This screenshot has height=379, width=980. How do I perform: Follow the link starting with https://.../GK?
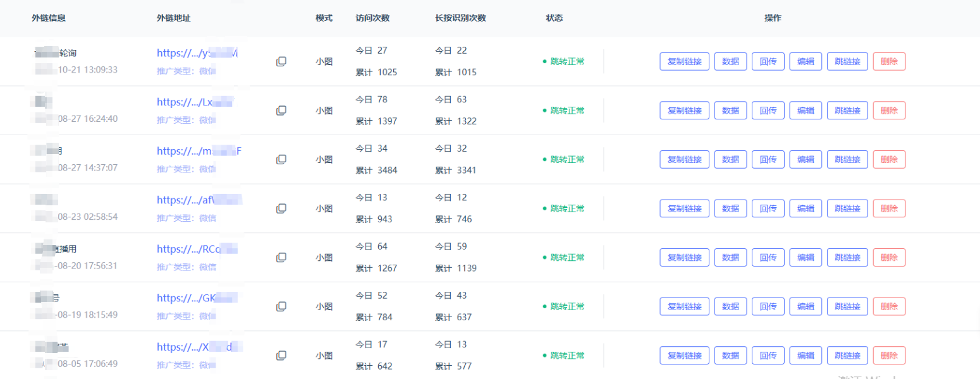197,298
